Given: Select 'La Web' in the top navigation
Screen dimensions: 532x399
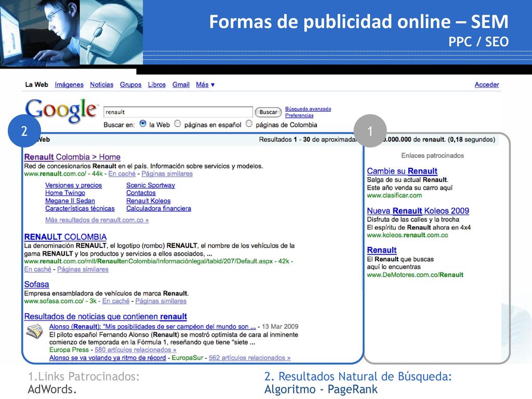Looking at the screenshot, I should [x=37, y=85].
